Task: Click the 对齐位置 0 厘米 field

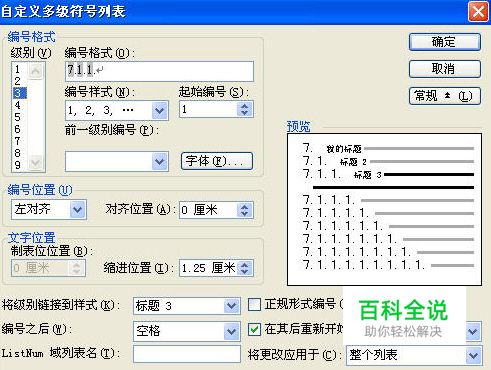Action: click(x=208, y=210)
